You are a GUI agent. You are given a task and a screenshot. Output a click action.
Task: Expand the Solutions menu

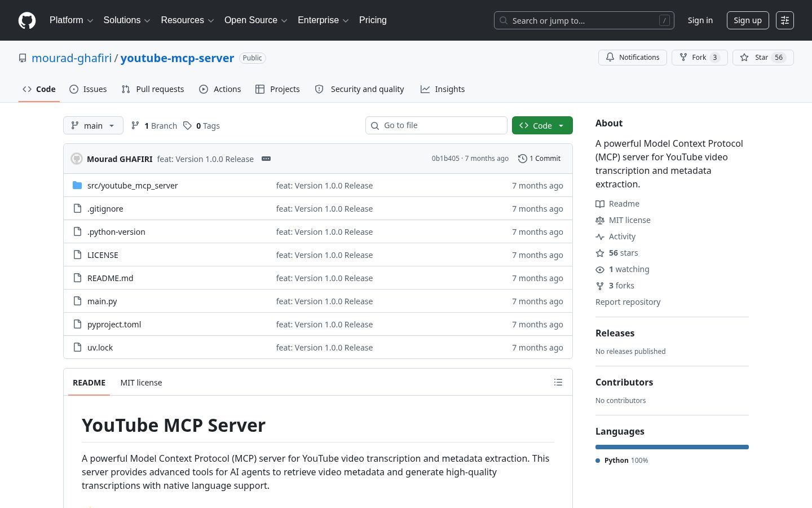(127, 20)
